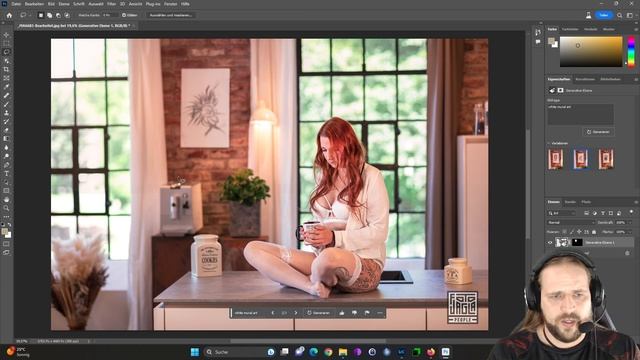Image resolution: width=640 pixels, height=360 pixels.
Task: Show previous variation in contextual task bar
Action: (x=273, y=313)
